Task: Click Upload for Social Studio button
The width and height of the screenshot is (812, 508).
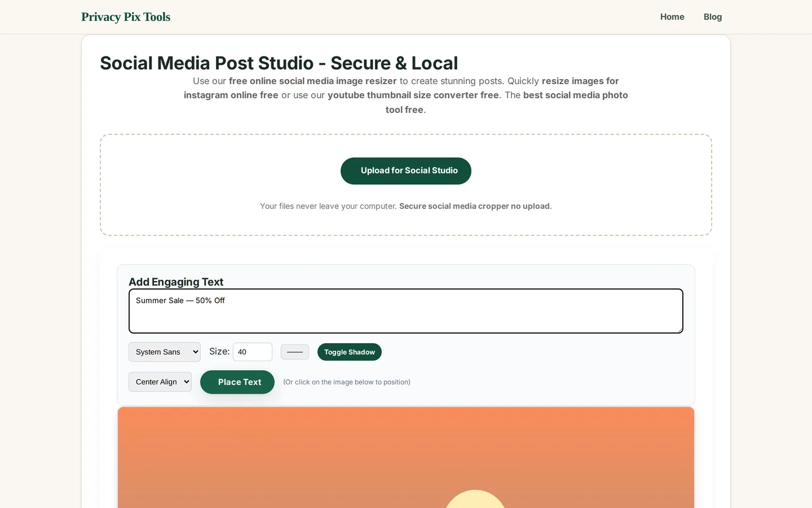Action: coord(406,170)
